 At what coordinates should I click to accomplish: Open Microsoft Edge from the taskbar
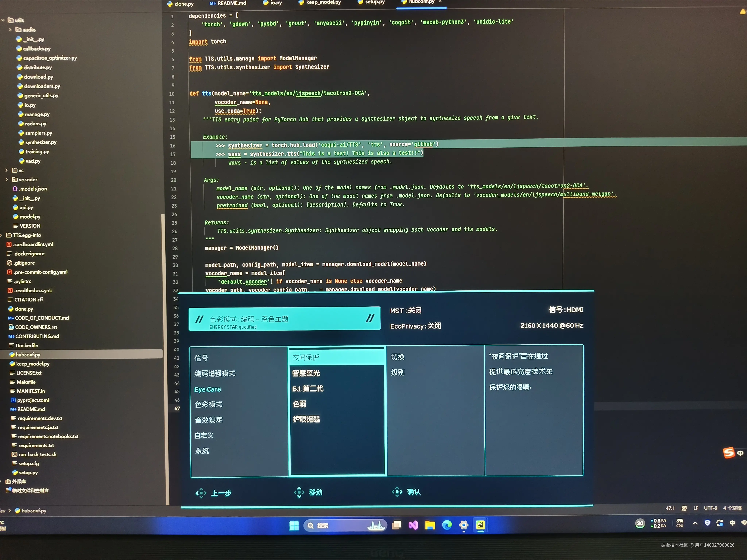click(x=447, y=525)
